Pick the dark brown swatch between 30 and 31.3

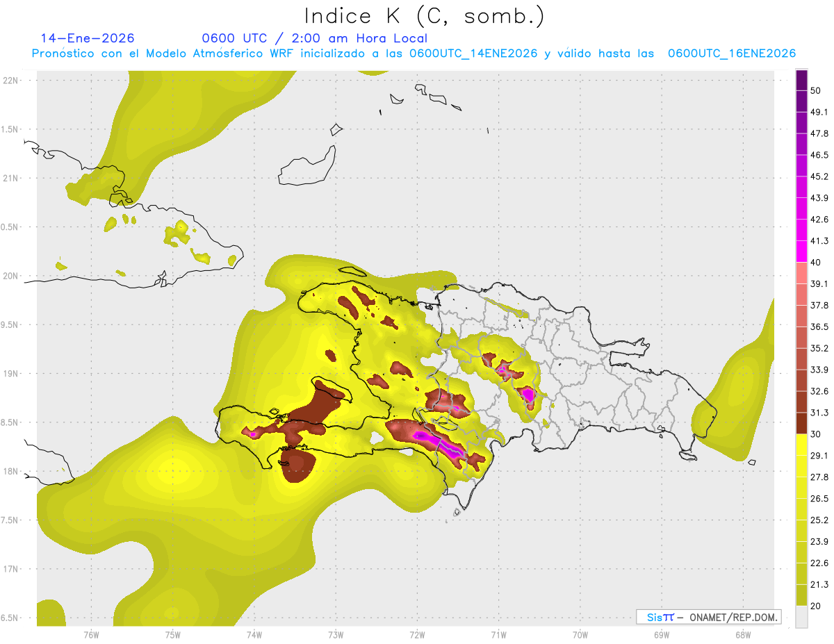(801, 423)
